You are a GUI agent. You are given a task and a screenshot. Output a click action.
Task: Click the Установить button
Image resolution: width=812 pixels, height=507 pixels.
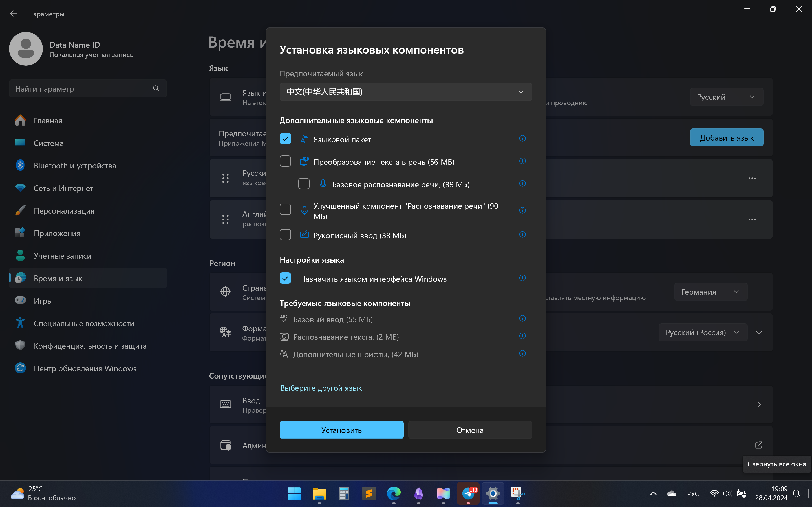click(341, 430)
